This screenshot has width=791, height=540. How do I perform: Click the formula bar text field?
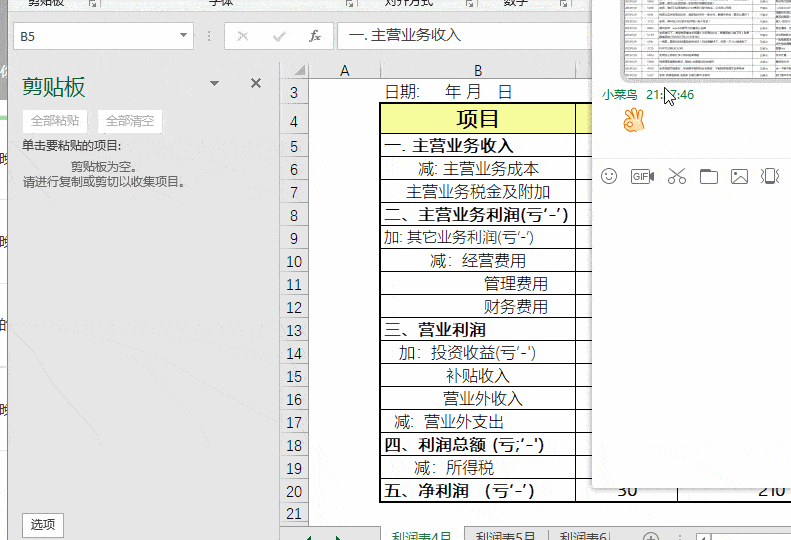[x=464, y=36]
